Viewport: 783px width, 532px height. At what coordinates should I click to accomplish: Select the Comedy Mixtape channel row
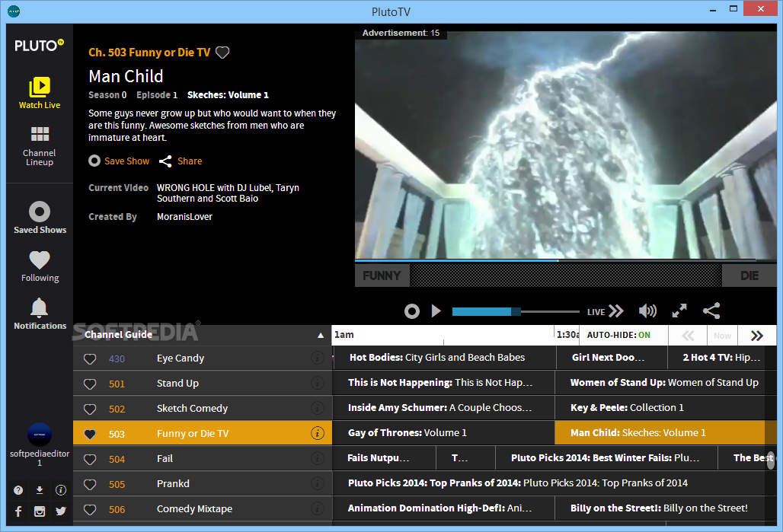203,508
